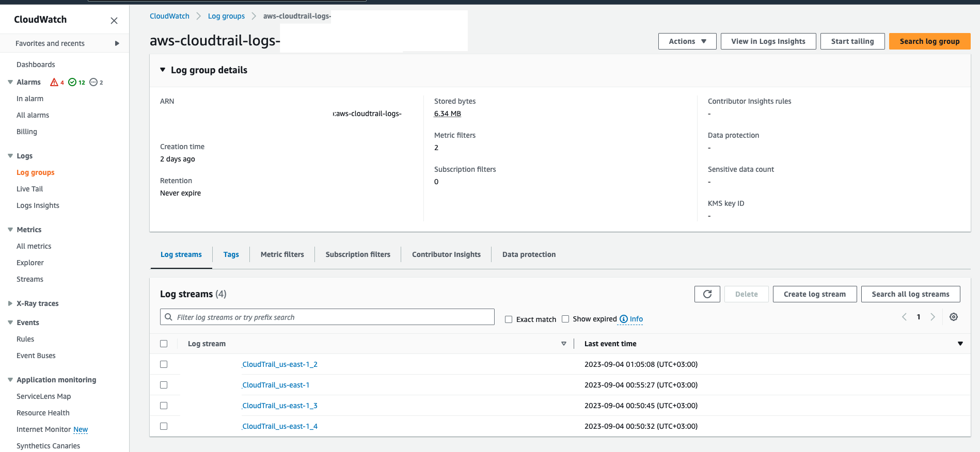Collapse the Metrics navigation section

pyautogui.click(x=10, y=230)
